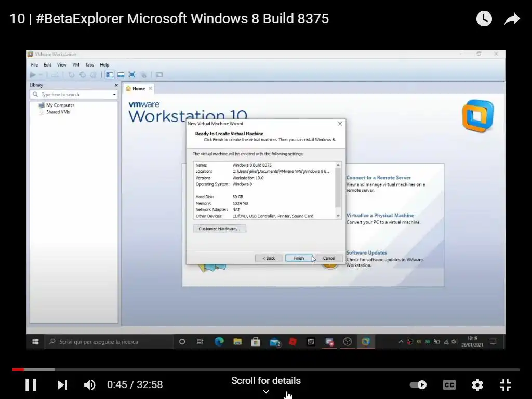
Task: Click Finish to create the virtual machine
Action: 299,258
